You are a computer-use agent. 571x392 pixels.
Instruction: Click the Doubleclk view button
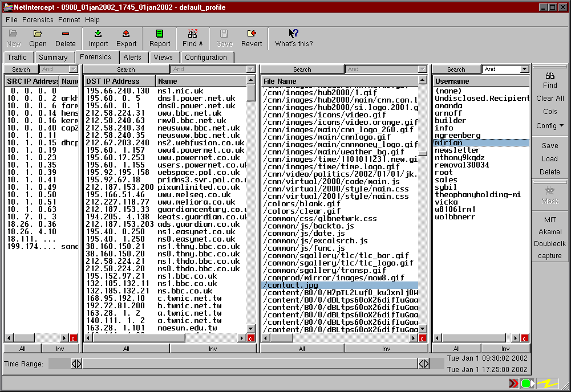pyautogui.click(x=550, y=244)
